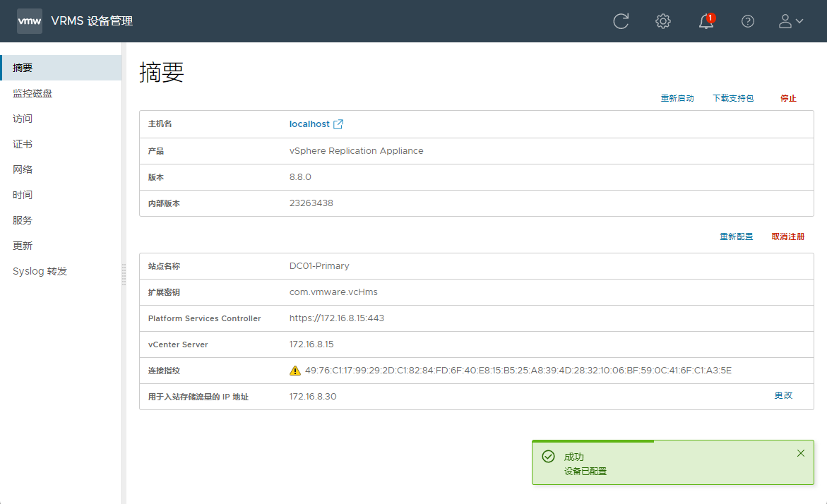Open notifications bell with red badge
827x504 pixels.
coord(706,21)
